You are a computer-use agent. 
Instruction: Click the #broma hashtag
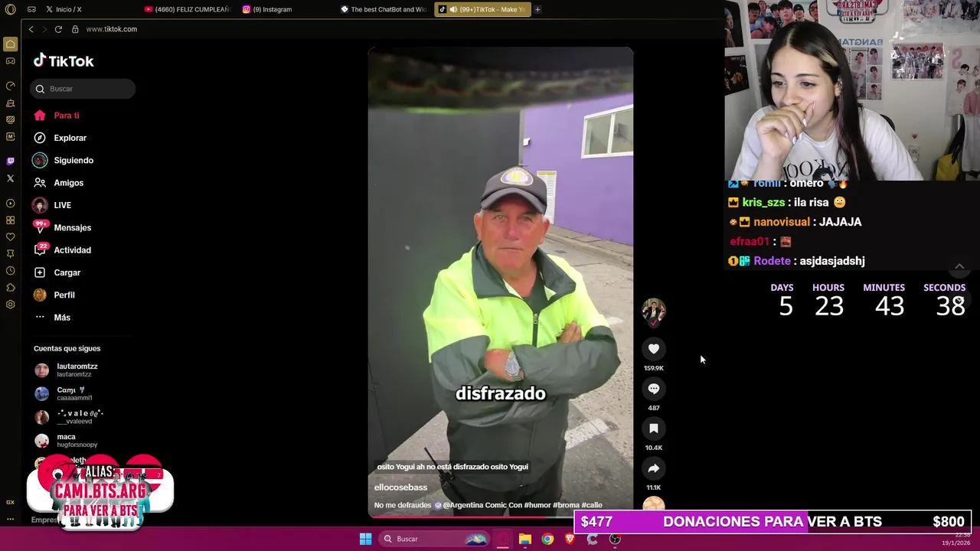(x=567, y=505)
